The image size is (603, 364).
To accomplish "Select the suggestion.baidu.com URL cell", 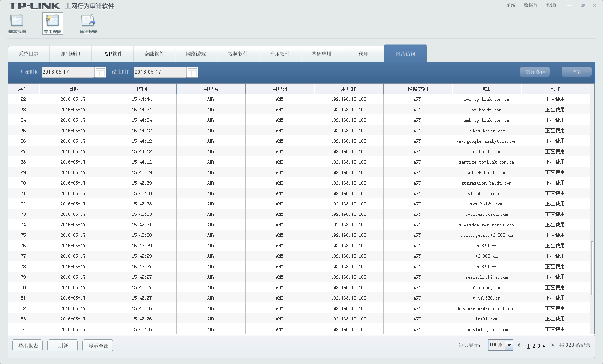I will pyautogui.click(x=487, y=183).
